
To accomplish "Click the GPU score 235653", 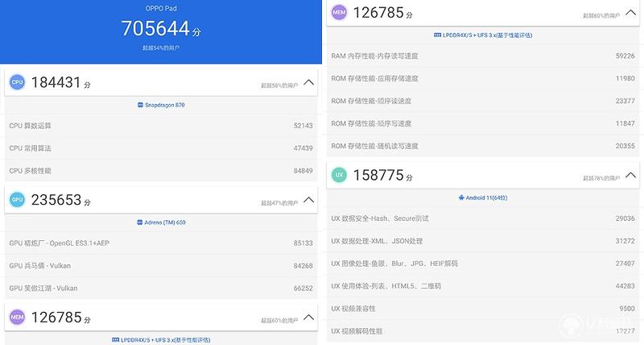I will click(56, 200).
